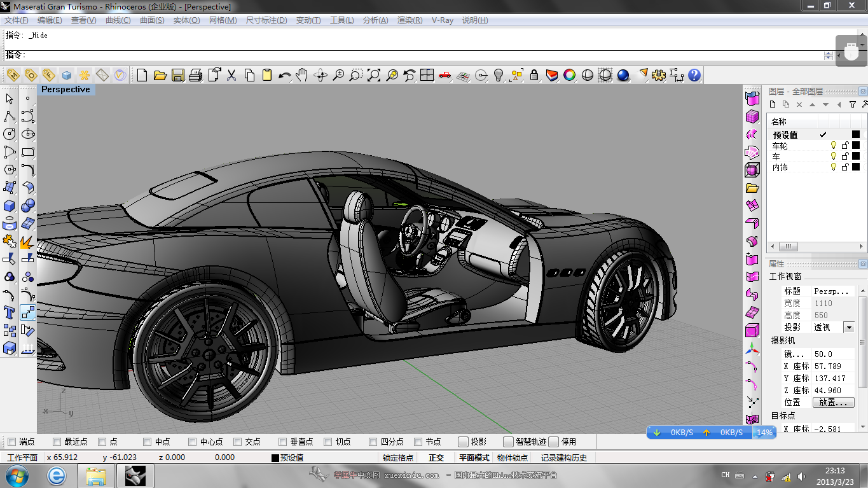Screen dimensions: 868x488
Task: Select the Polygon tool in the sidebar
Action: [x=10, y=170]
